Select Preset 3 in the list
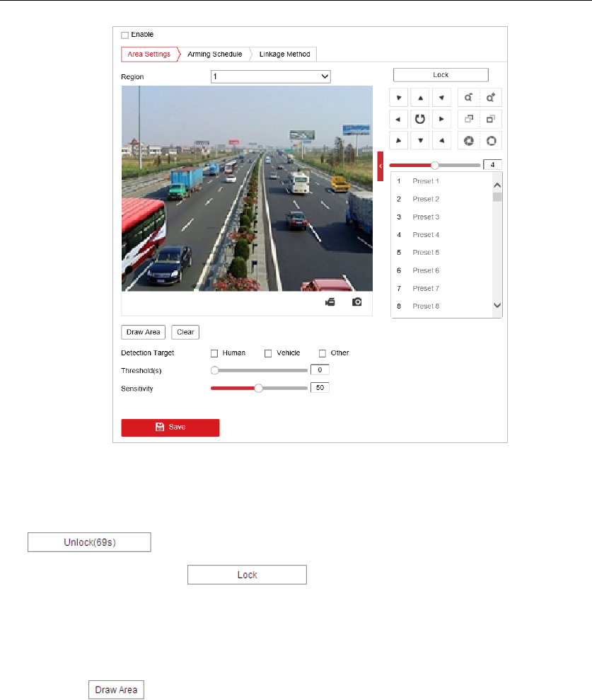The height and width of the screenshot is (700, 592). [x=441, y=217]
